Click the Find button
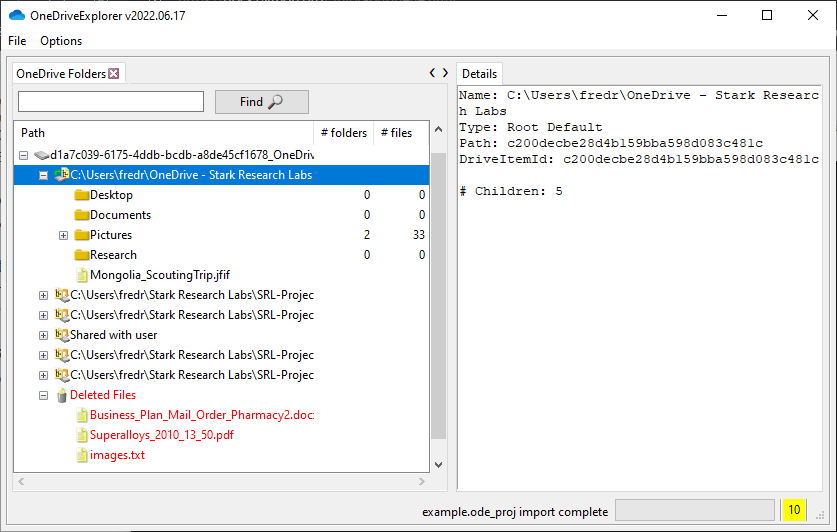The width and height of the screenshot is (837, 532). click(262, 102)
